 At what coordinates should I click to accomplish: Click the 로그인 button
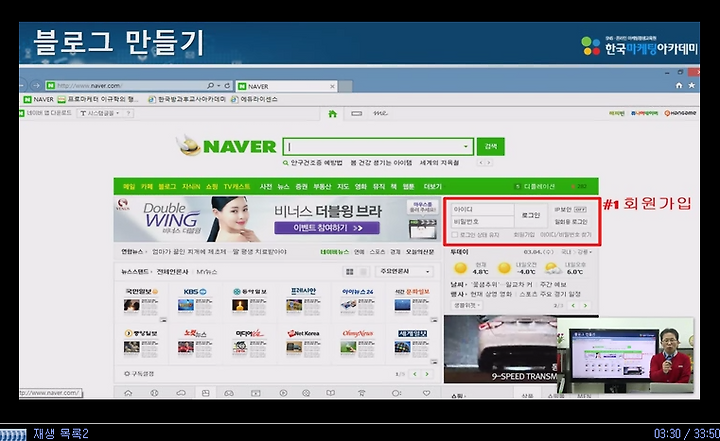click(x=531, y=215)
